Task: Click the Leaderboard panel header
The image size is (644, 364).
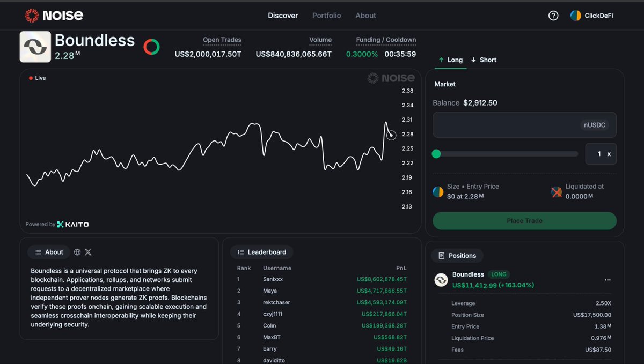Action: click(262, 252)
